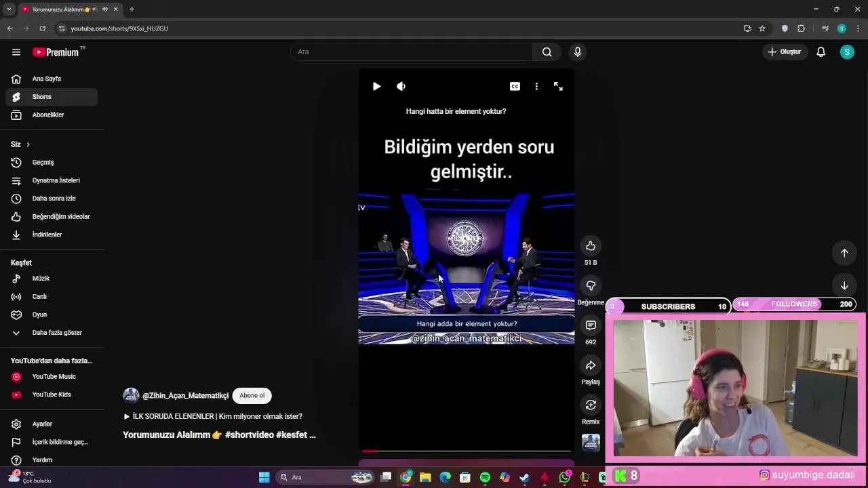Go to the next Short with down arrow
This screenshot has width=868, height=488.
point(844,286)
